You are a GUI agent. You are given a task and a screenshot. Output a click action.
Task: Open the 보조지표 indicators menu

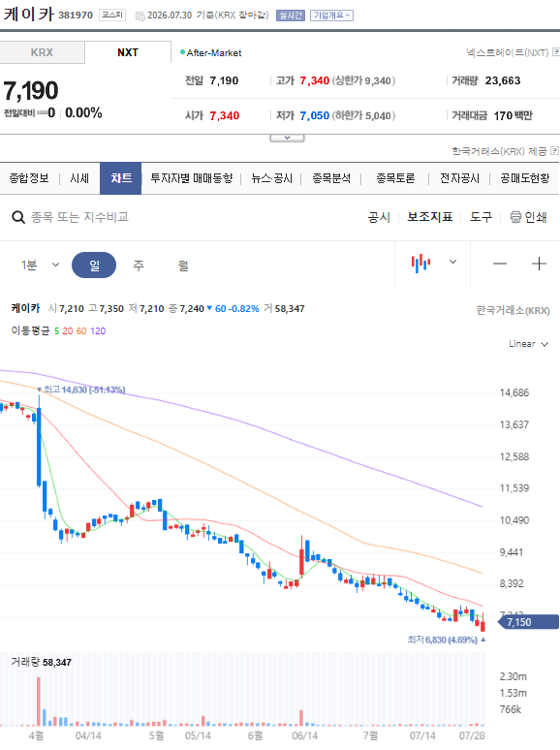pos(429,217)
